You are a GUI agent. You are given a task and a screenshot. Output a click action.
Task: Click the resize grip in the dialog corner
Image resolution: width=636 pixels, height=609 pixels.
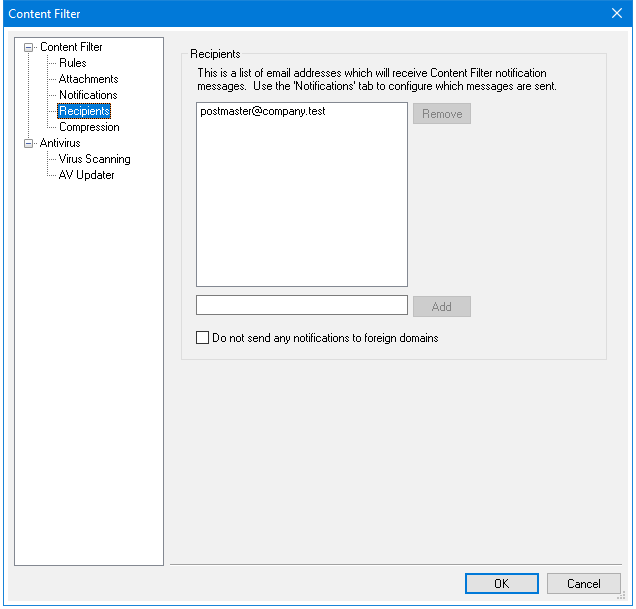tap(623, 597)
